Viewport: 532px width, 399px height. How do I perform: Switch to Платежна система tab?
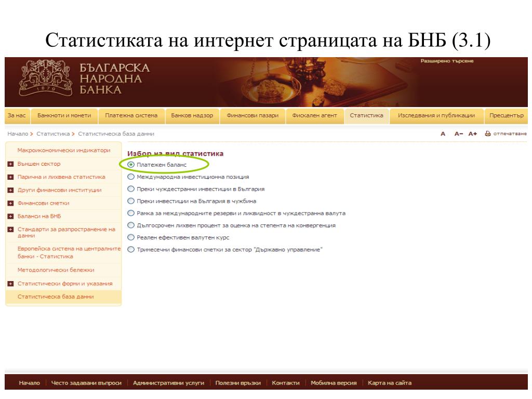click(131, 116)
